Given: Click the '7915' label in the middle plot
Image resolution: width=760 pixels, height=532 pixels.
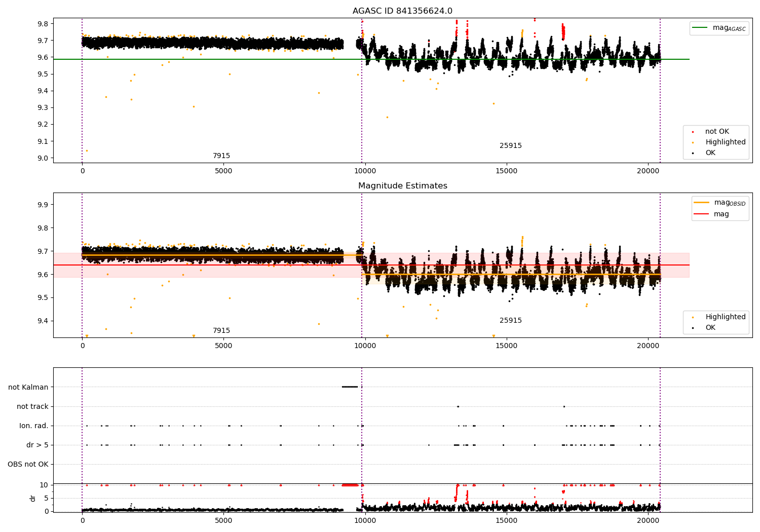Looking at the screenshot, I should pyautogui.click(x=221, y=331).
